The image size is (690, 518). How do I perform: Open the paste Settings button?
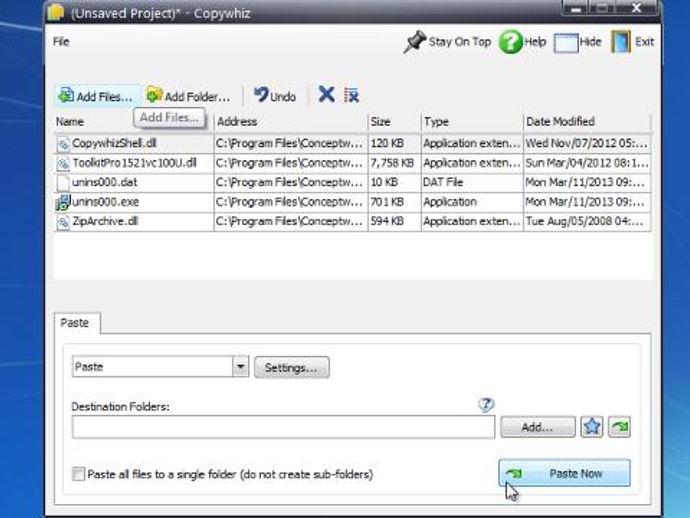[291, 367]
